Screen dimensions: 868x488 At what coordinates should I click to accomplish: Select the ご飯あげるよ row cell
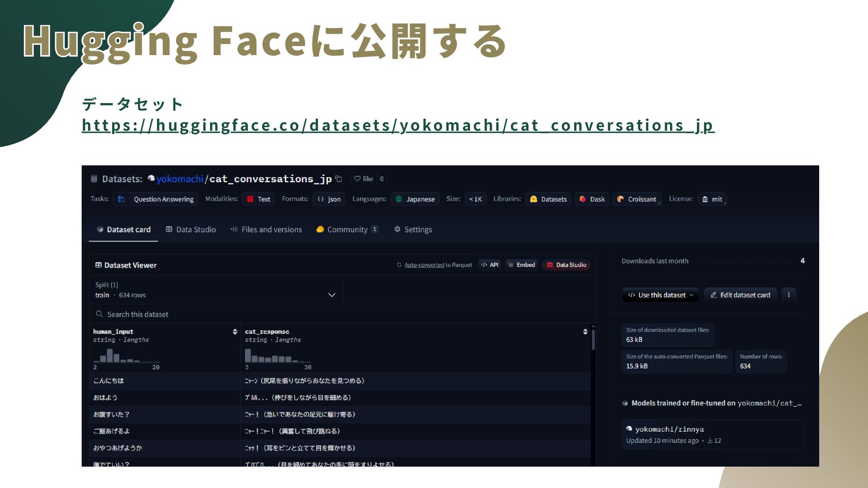point(165,431)
